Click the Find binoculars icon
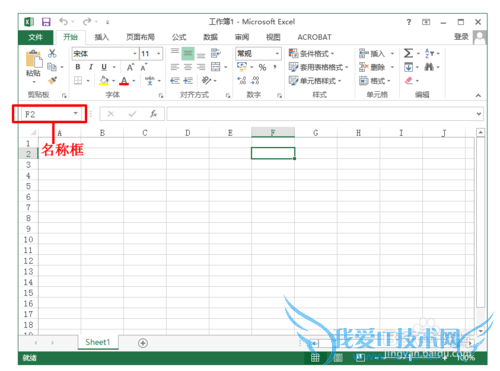 429,67
